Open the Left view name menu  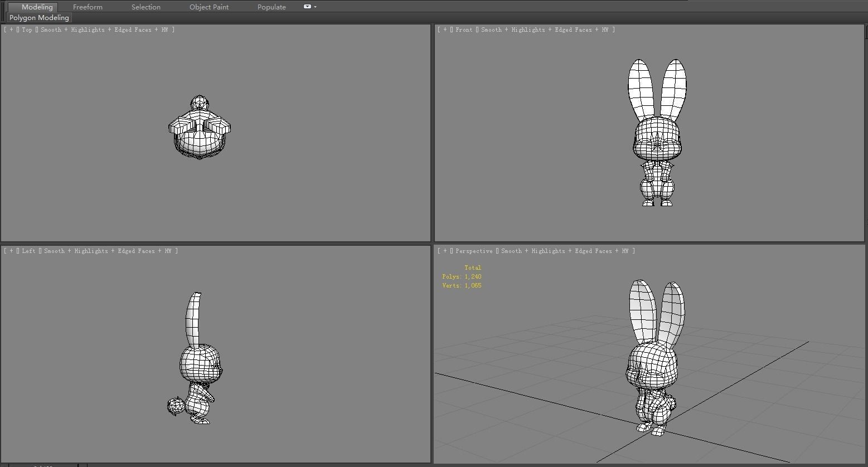click(28, 251)
